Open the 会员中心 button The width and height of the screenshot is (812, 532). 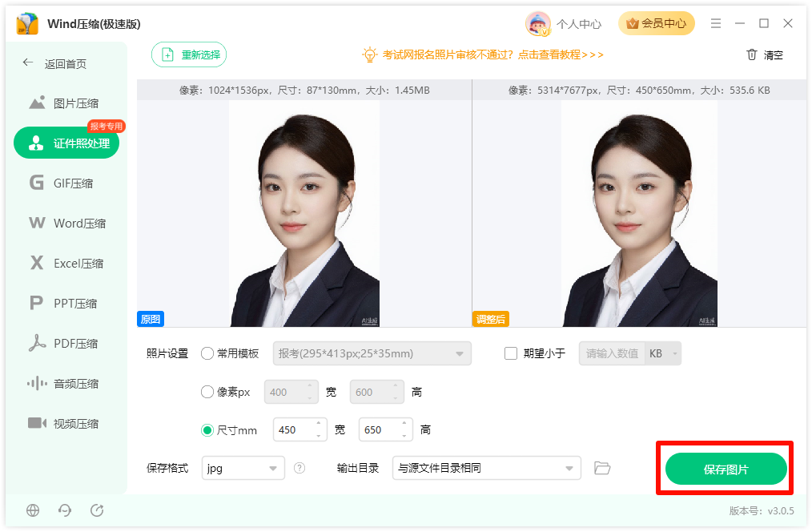(x=656, y=23)
